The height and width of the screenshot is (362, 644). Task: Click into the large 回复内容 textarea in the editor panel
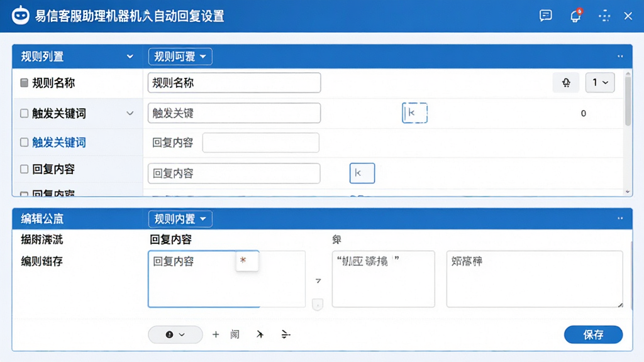coord(226,279)
